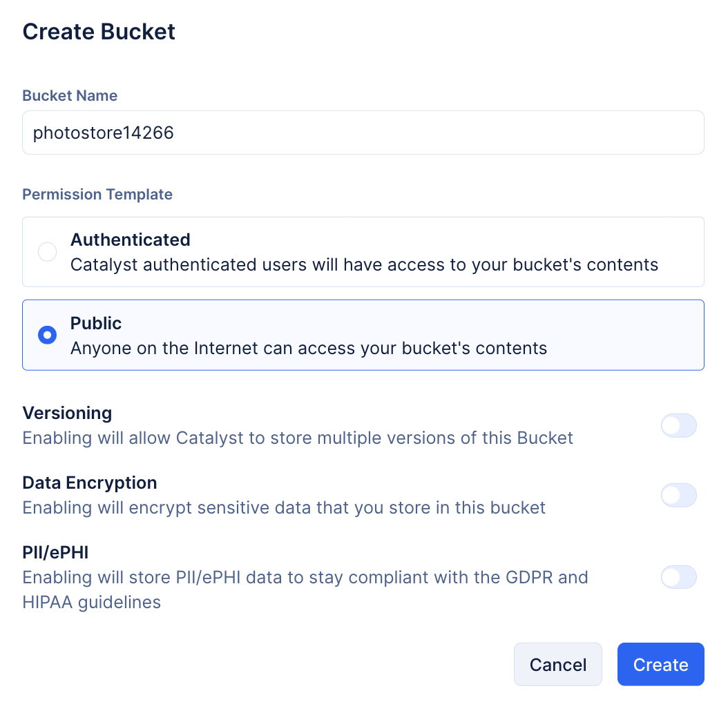Image resolution: width=728 pixels, height=711 pixels.
Task: Enable the PII/ePHI toggle switch
Action: pos(678,577)
